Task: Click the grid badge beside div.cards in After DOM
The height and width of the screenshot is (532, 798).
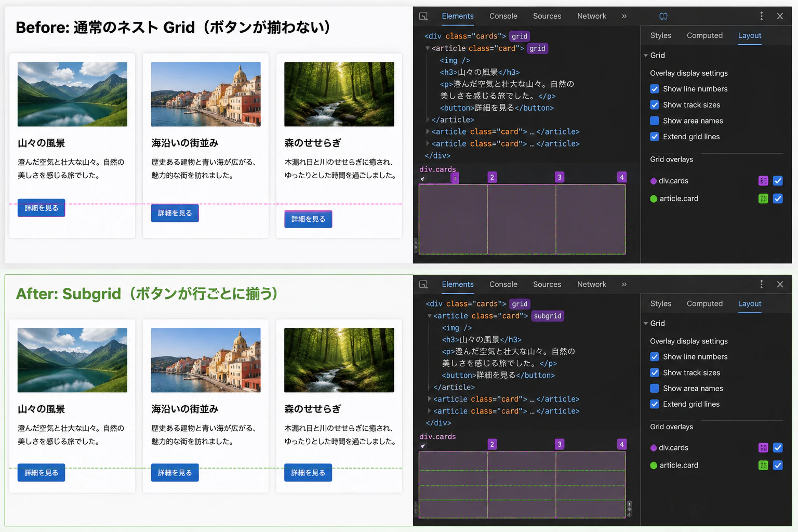Action: point(520,304)
